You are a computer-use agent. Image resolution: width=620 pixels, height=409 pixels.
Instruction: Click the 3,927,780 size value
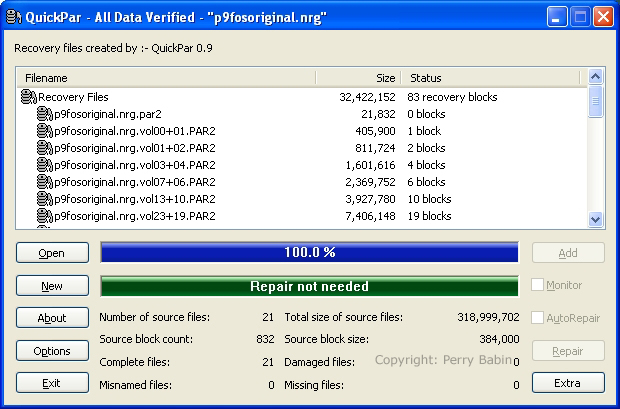[x=370, y=199]
